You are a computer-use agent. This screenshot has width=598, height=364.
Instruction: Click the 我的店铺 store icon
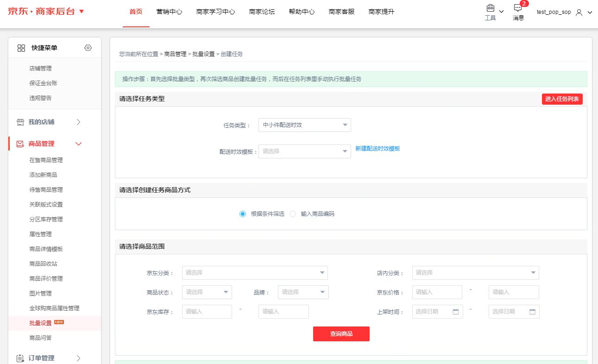(x=20, y=122)
